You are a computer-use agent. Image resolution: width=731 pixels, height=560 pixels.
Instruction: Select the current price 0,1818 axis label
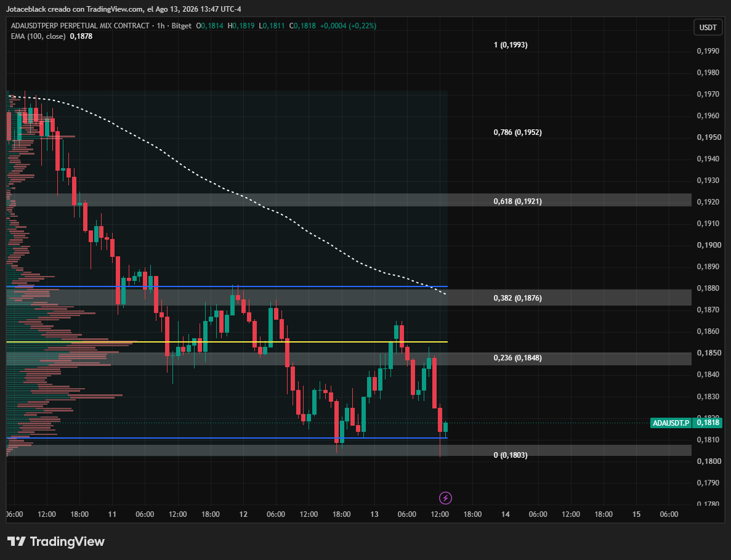[x=707, y=423]
